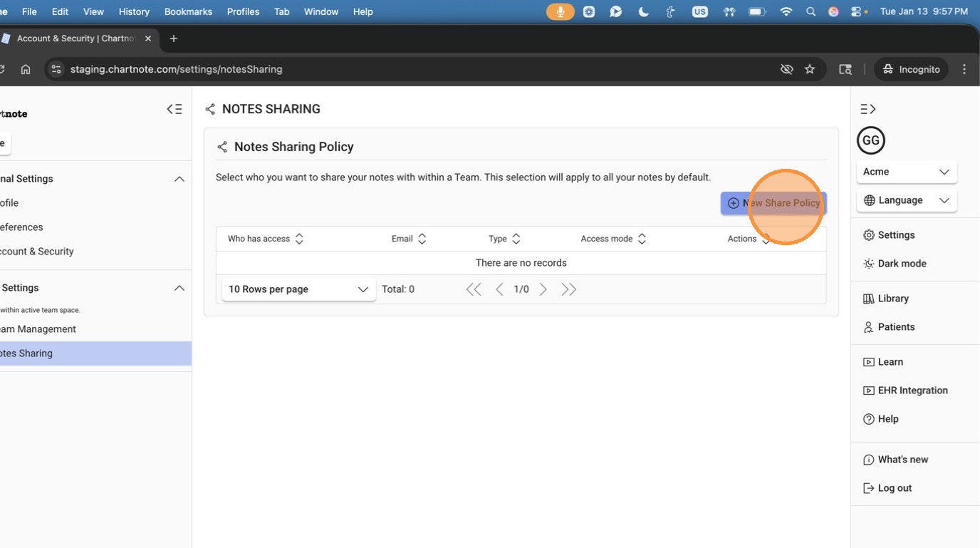
Task: Open the Chrome three-dot menu
Action: 964,69
